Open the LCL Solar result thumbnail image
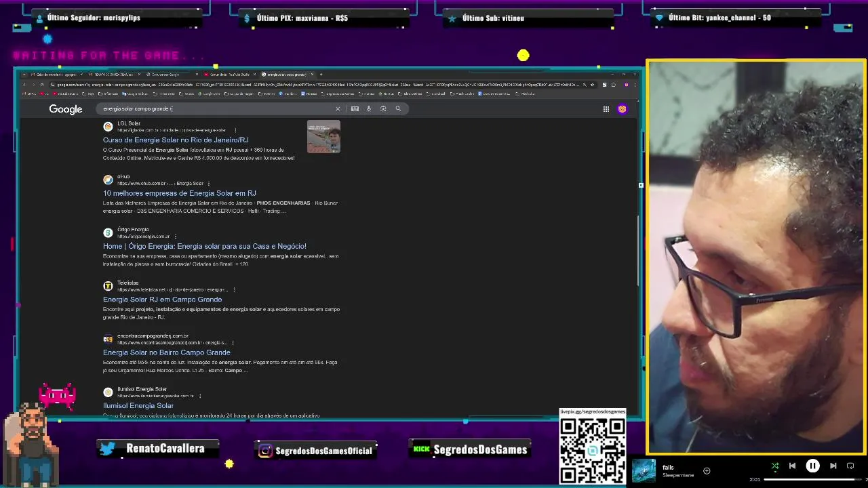 (323, 136)
